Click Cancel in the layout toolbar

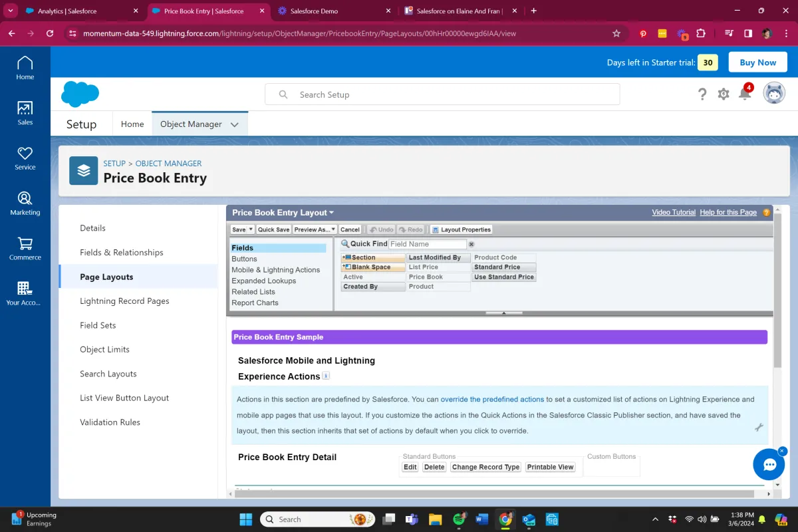tap(350, 229)
